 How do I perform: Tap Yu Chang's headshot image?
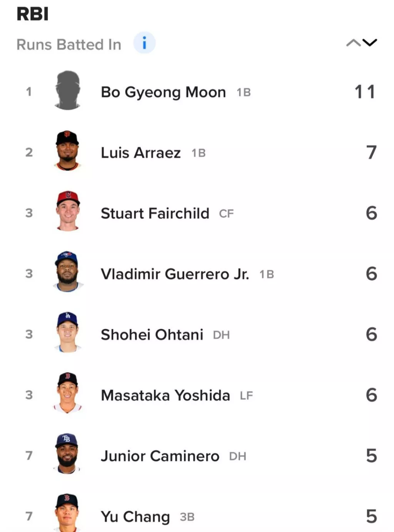[67, 513]
